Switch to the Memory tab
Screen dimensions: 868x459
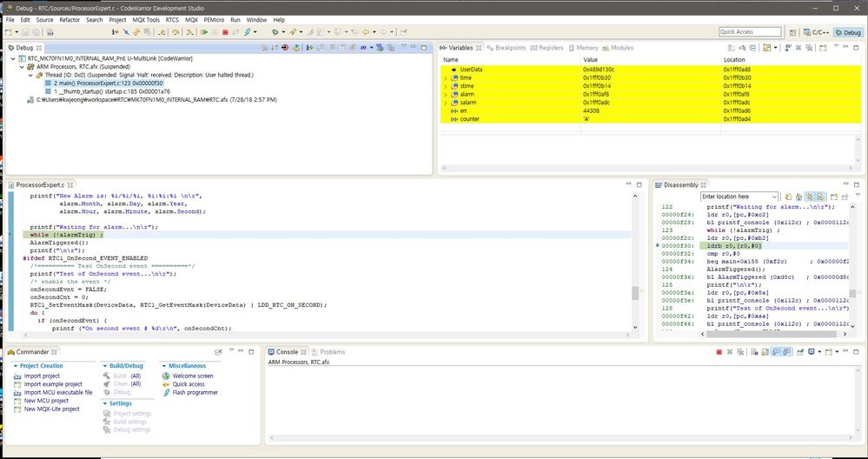click(583, 48)
